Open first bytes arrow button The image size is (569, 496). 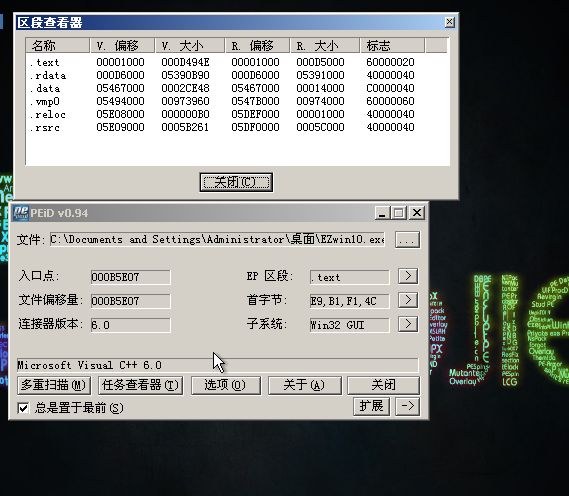pyautogui.click(x=408, y=300)
